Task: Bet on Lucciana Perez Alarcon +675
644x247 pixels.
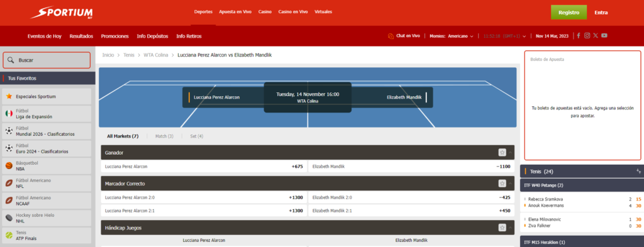Action: (x=204, y=167)
